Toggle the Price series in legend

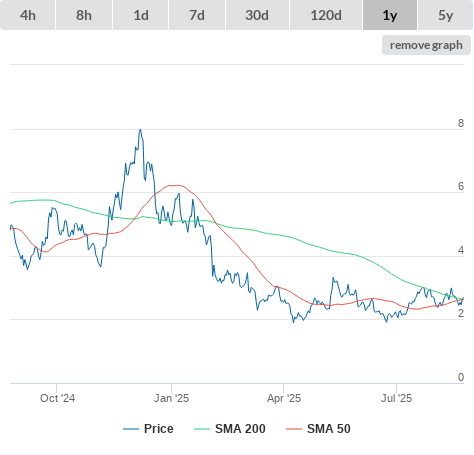(159, 429)
